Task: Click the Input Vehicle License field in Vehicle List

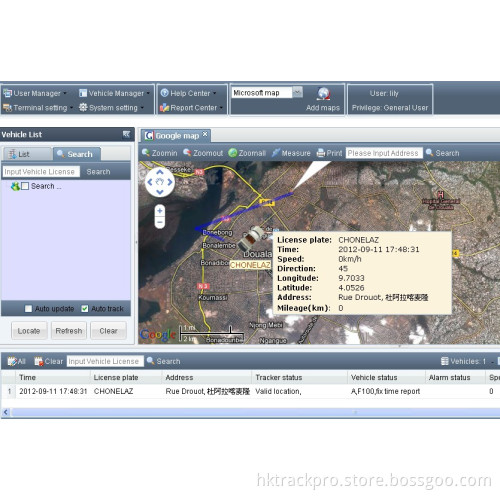Action: (41, 172)
